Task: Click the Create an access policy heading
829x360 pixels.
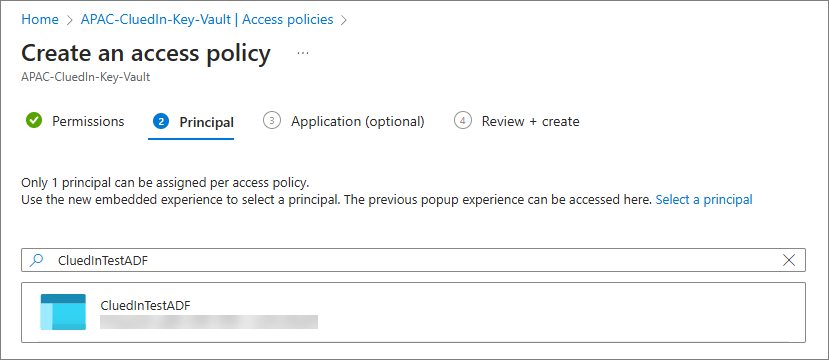Action: coord(146,53)
